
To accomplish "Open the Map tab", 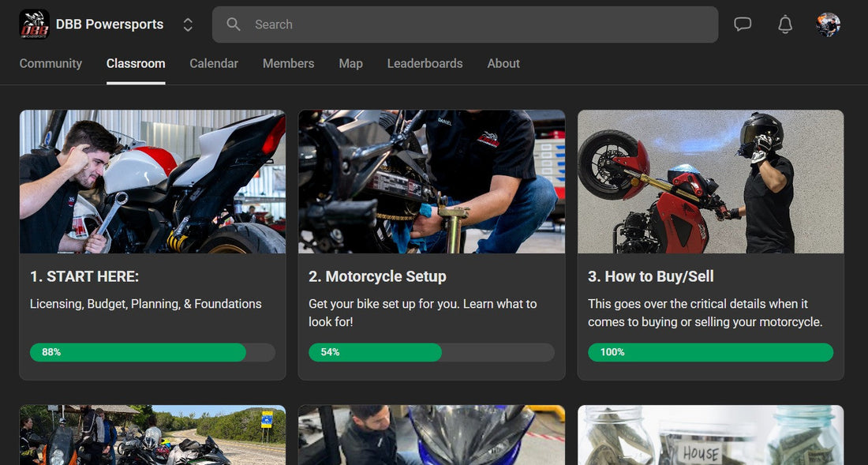I will pyautogui.click(x=350, y=63).
